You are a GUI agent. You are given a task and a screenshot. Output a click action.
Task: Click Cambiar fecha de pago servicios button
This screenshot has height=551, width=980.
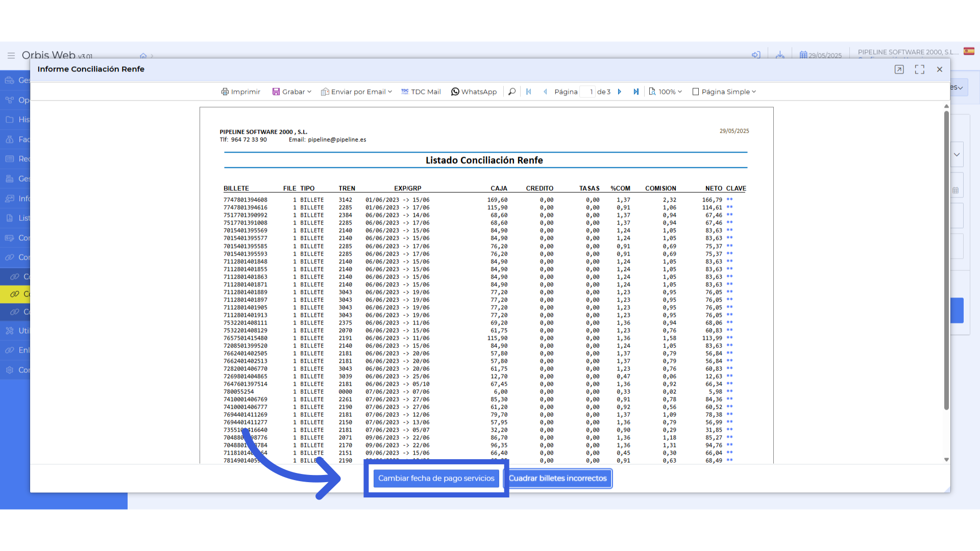tap(436, 479)
